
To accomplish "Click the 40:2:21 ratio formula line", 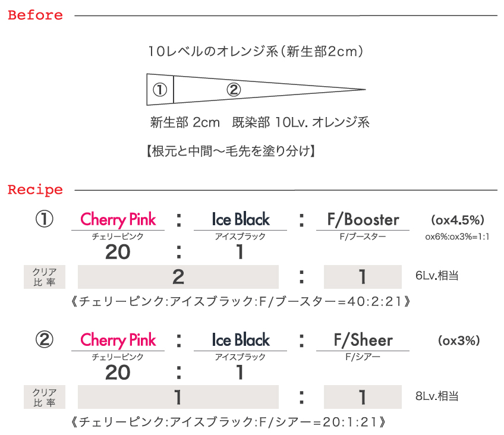I will pos(241,301).
